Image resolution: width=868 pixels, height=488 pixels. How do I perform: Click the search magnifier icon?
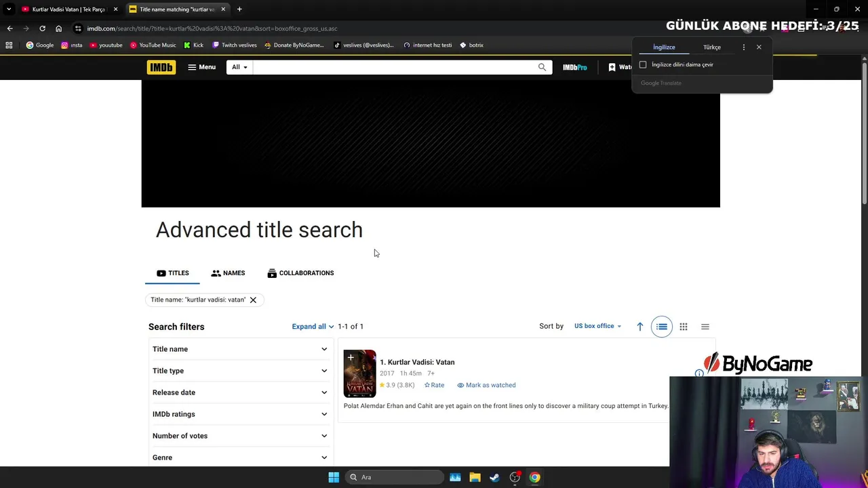pos(542,67)
